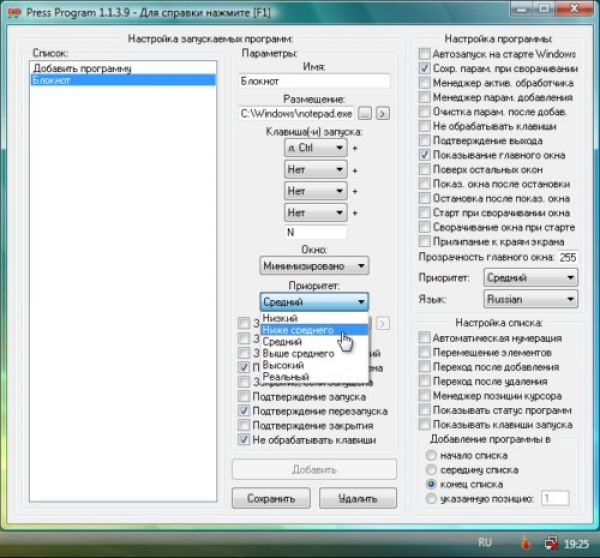Click the Press Program icon in the title bar
Viewport: 600px width, 558px height.
click(x=16, y=12)
